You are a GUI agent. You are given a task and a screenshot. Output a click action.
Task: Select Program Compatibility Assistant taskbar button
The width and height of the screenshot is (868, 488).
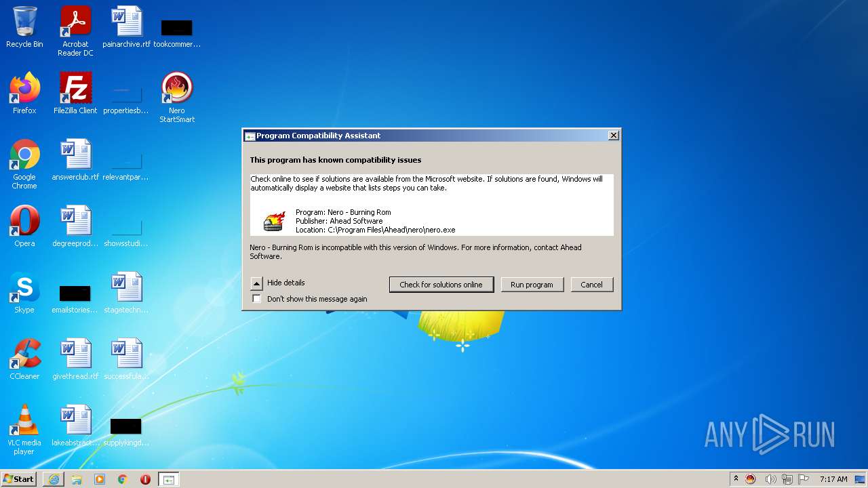(168, 479)
